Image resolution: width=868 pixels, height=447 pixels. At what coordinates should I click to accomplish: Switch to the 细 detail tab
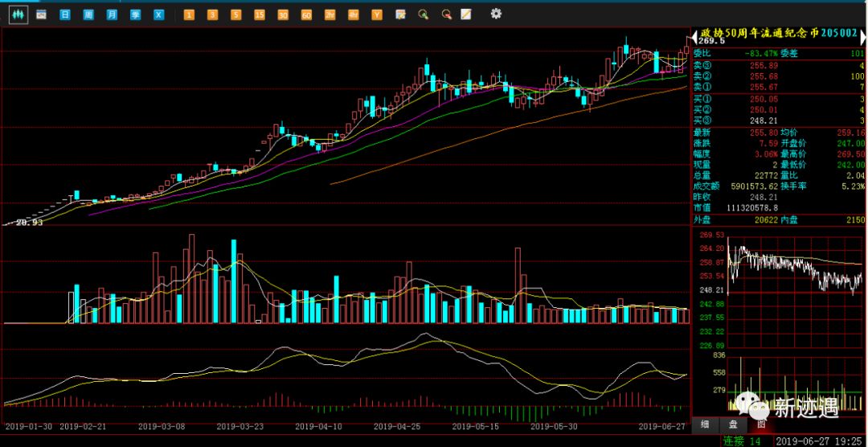tap(705, 424)
